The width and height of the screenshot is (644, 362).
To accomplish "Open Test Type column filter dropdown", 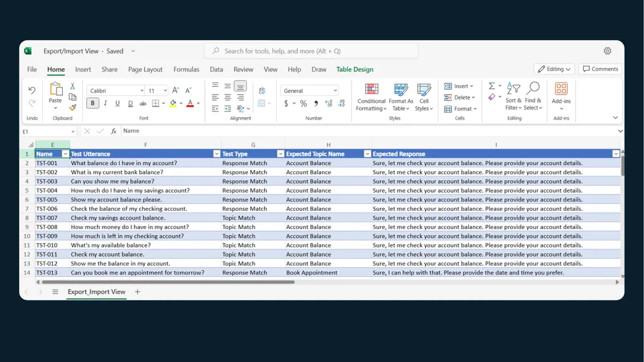I will 280,154.
